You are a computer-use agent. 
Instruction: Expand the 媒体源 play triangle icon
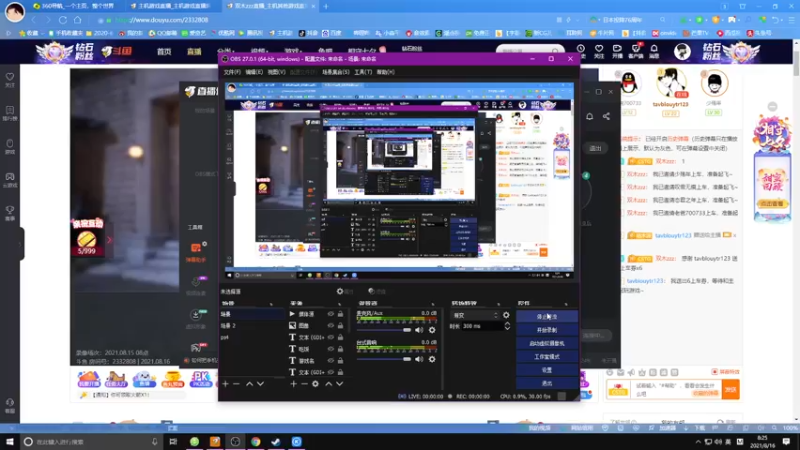pyautogui.click(x=292, y=314)
